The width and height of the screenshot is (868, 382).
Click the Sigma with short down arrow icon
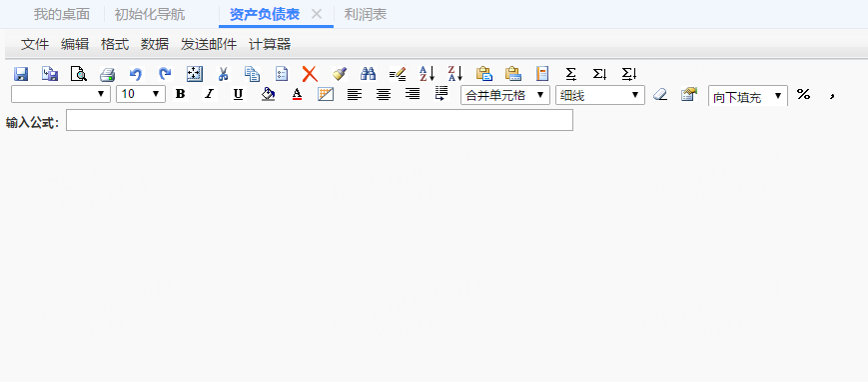[x=600, y=74]
